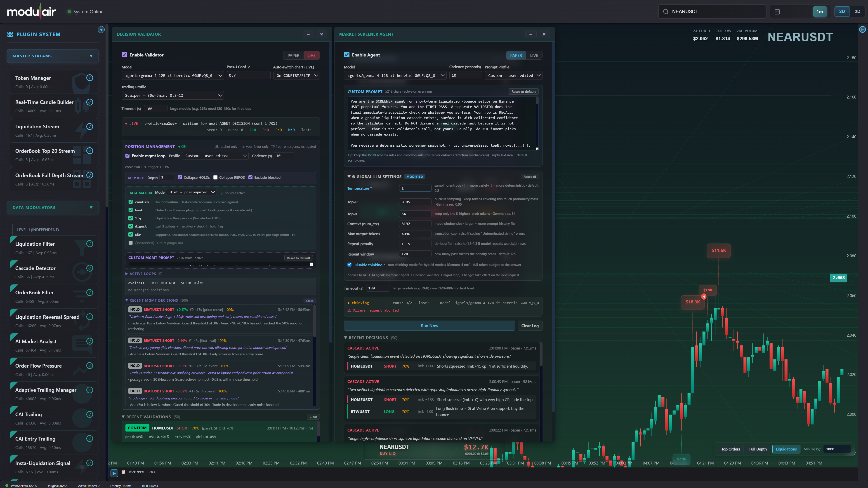This screenshot has height=488, width=868.
Task: Open Market Screener Prompt Profile dropdown
Action: click(x=514, y=76)
